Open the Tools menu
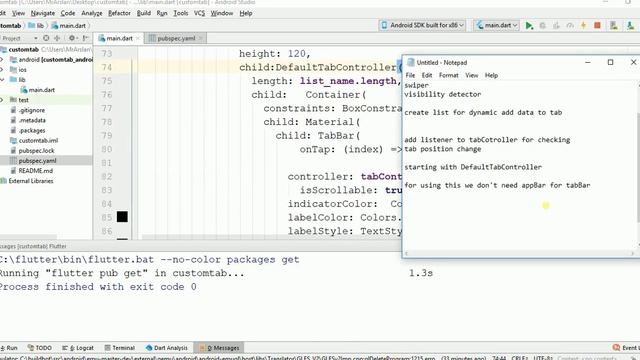 [180, 13]
